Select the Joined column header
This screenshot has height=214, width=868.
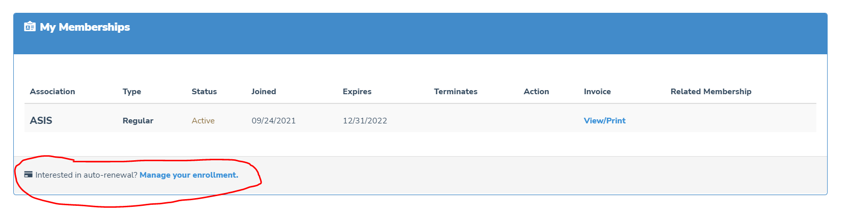click(264, 92)
